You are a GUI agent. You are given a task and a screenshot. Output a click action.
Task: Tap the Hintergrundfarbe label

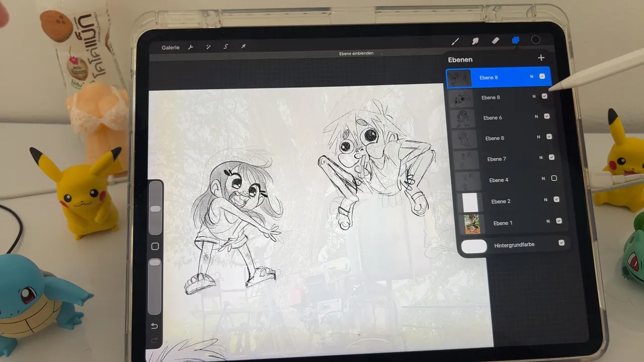click(x=514, y=244)
